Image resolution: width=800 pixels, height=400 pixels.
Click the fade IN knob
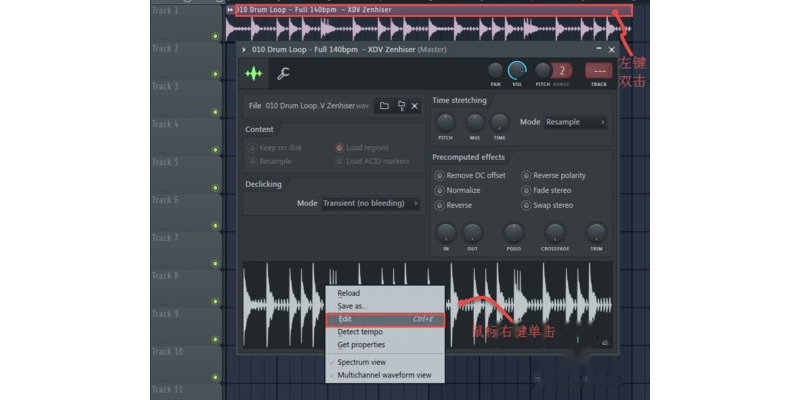pyautogui.click(x=446, y=233)
